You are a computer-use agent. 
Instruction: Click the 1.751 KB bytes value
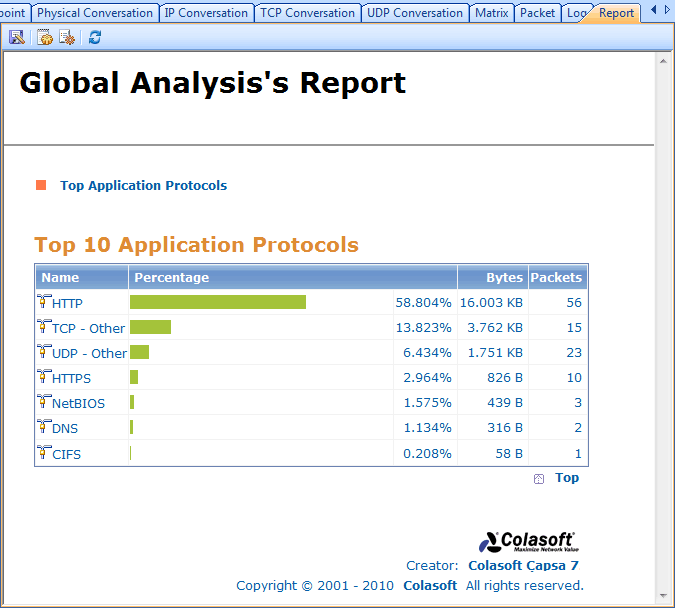click(x=495, y=352)
